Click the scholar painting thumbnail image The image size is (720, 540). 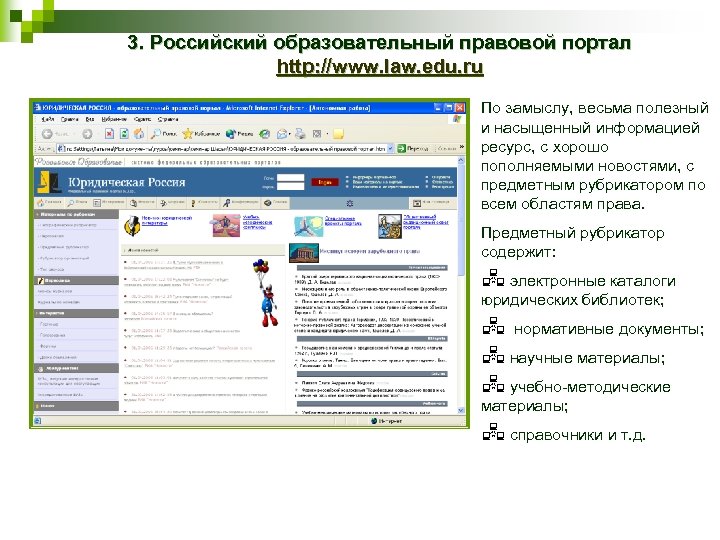(x=389, y=225)
